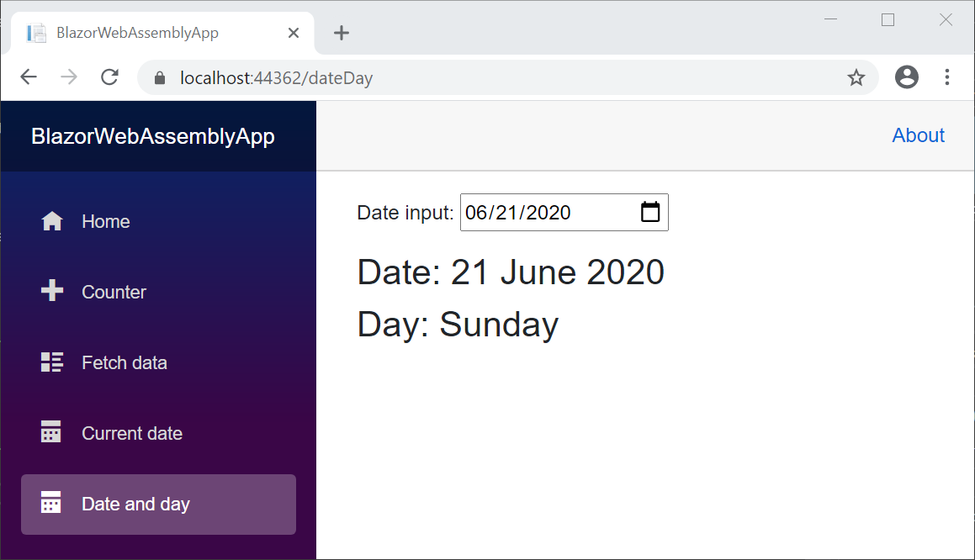This screenshot has width=975, height=560.
Task: Click the lock icon in the address bar
Action: click(x=158, y=77)
